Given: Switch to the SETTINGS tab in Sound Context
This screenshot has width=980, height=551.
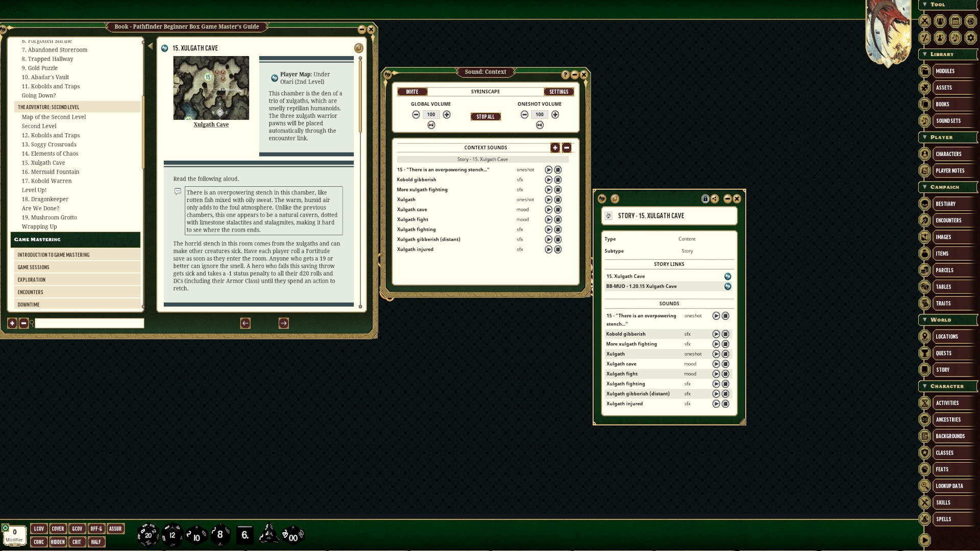Looking at the screenshot, I should (559, 92).
